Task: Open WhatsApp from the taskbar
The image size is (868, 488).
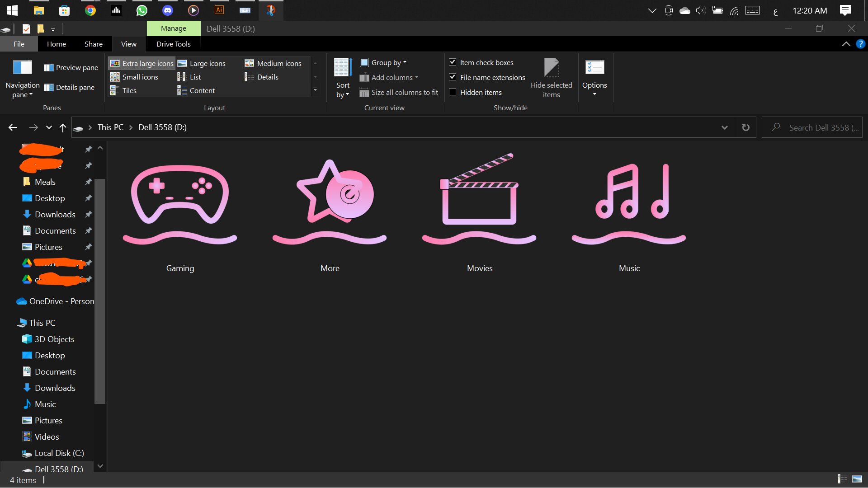Action: tap(142, 10)
